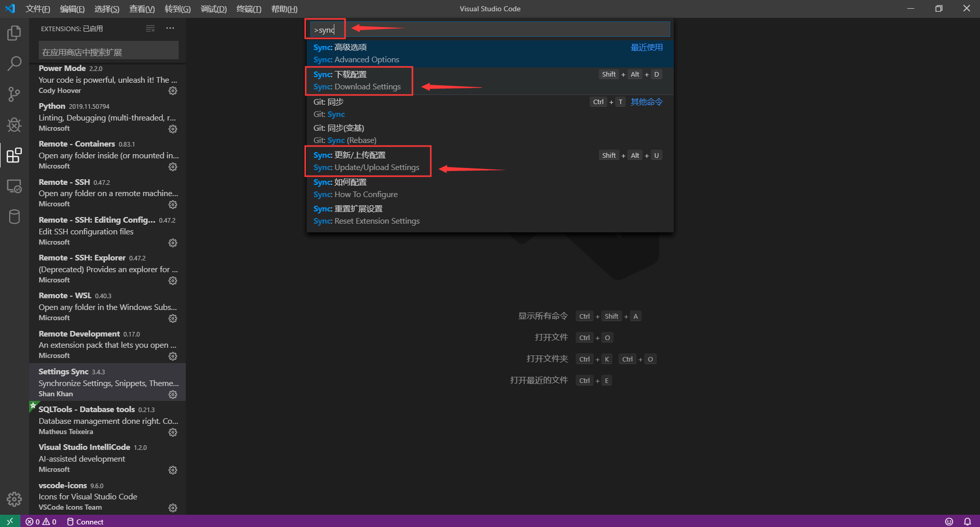The height and width of the screenshot is (527, 980).
Task: Open the Debug view icon
Action: (14, 125)
